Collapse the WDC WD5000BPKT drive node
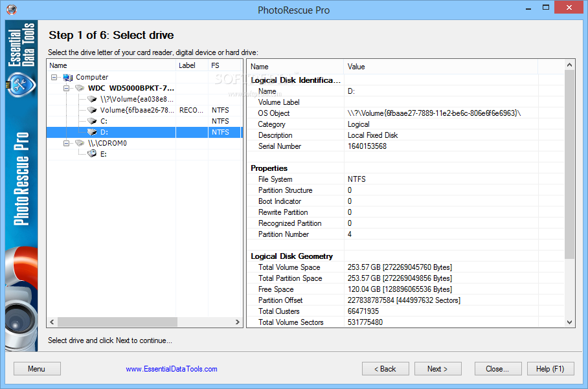Image resolution: width=588 pixels, height=389 pixels. tap(66, 89)
